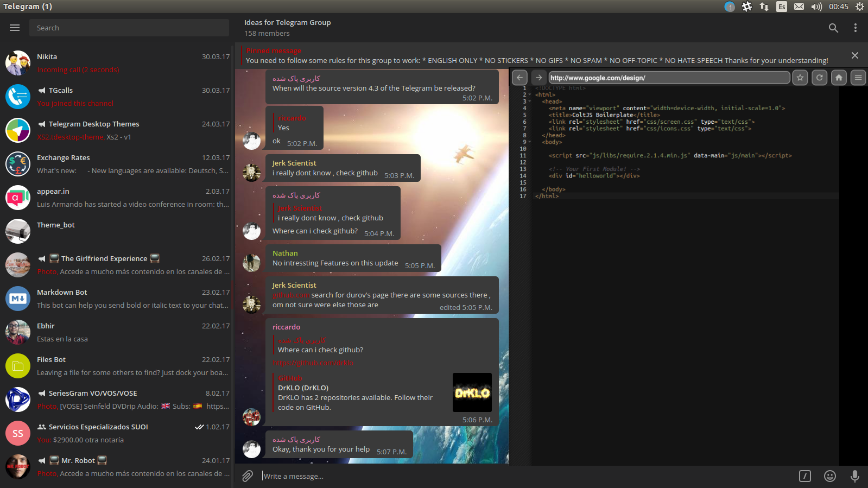Open the DrKLO preview thumbnail image
Image resolution: width=868 pixels, height=488 pixels.
(472, 392)
